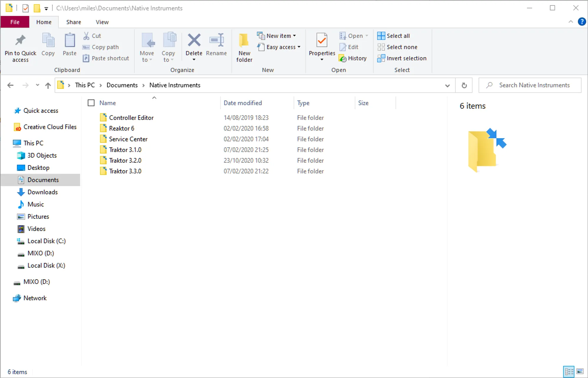Click Select all in ribbon
The image size is (588, 378).
coord(394,36)
